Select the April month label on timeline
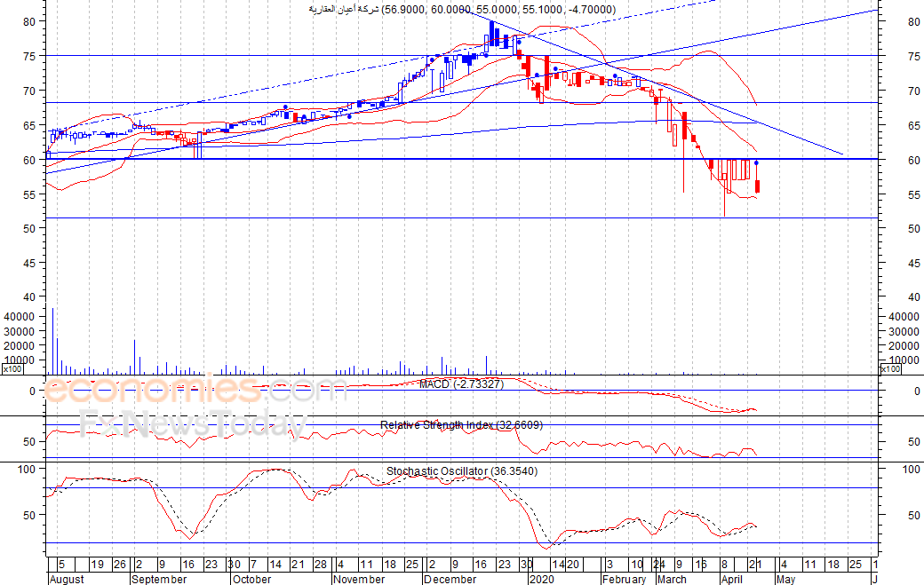The height and width of the screenshot is (585, 924). 732,579
